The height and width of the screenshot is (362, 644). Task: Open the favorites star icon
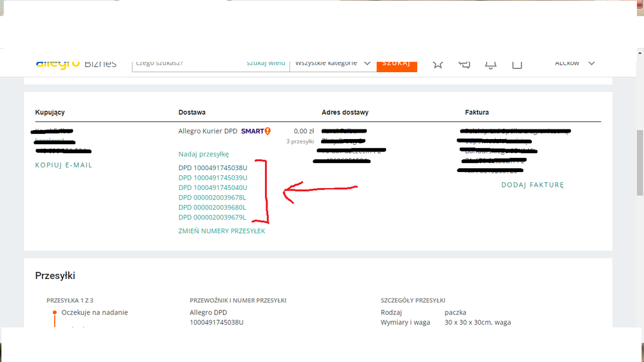(x=438, y=64)
